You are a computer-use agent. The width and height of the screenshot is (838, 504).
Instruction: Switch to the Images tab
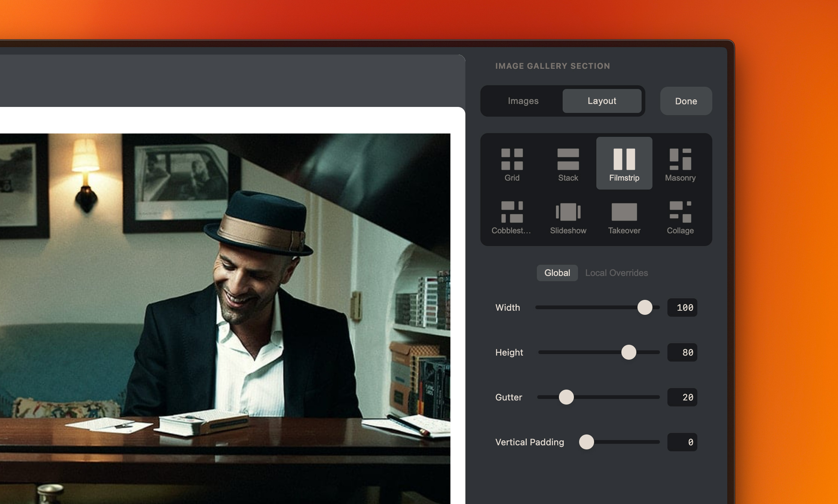pyautogui.click(x=523, y=101)
